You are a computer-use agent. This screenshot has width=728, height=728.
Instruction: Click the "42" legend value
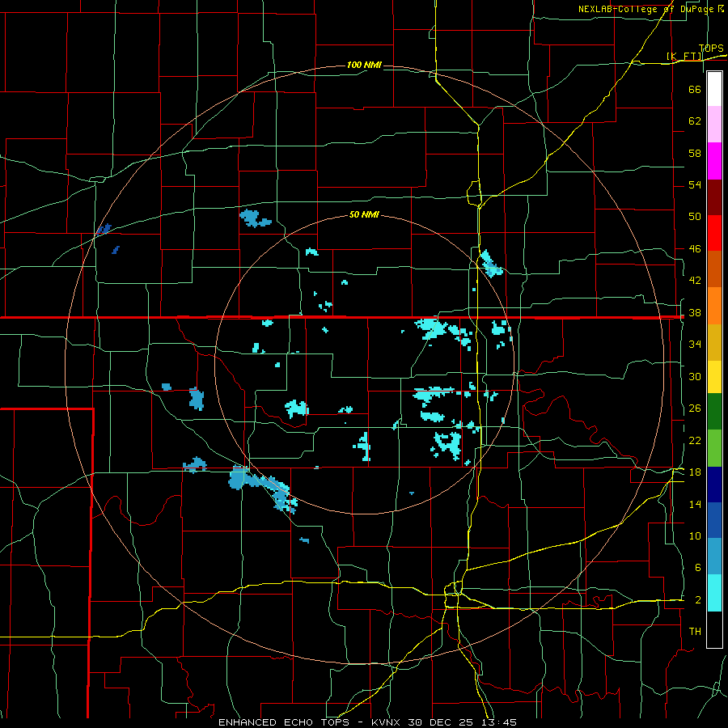click(695, 280)
